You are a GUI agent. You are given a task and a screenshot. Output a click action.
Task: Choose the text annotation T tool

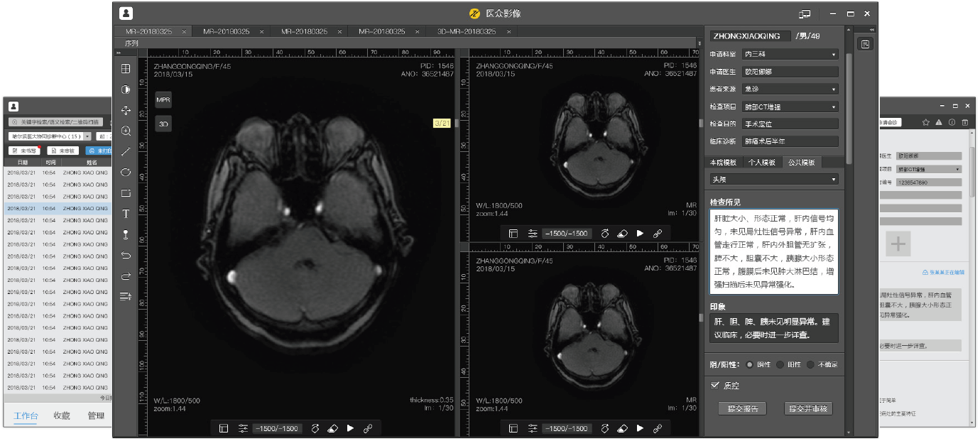click(126, 214)
